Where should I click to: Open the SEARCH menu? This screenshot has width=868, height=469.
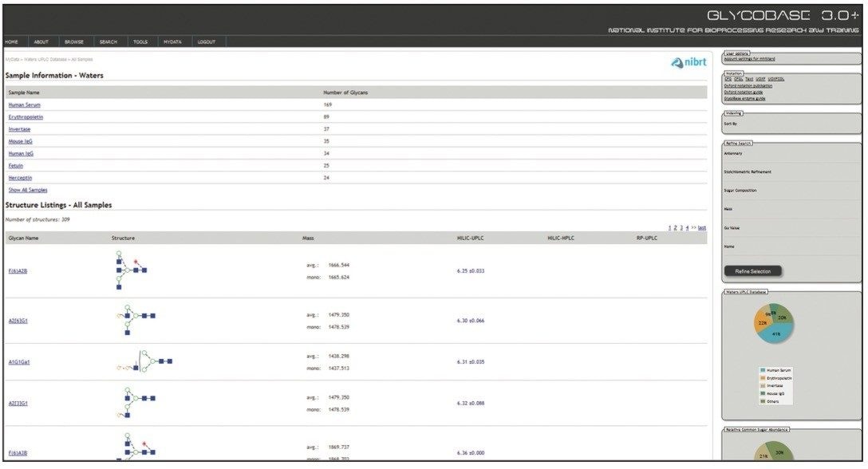[108, 42]
